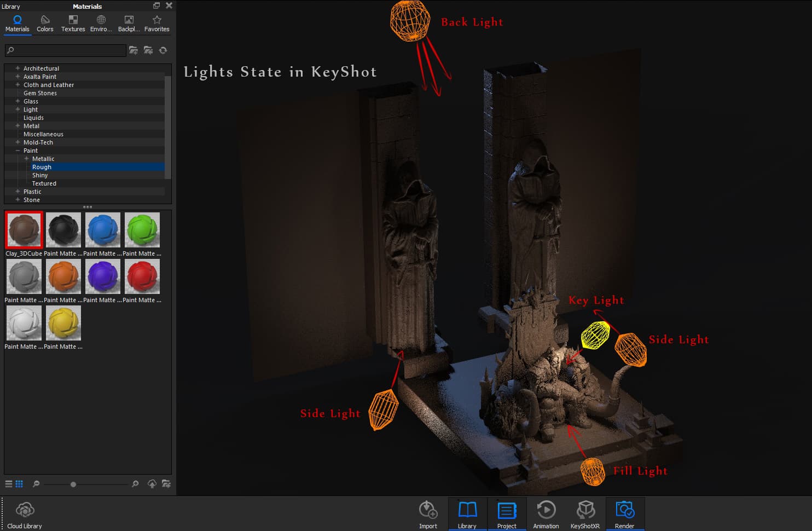Refresh the materials library
Screen dimensions: 812x531
pos(163,50)
